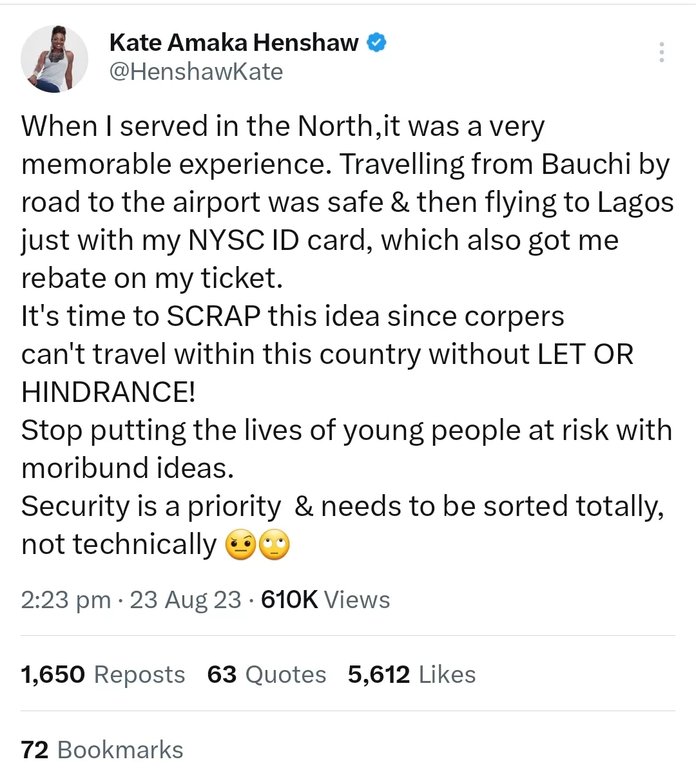This screenshot has width=696, height=784.
Task: Open the three-dot more options menu
Action: [661, 52]
